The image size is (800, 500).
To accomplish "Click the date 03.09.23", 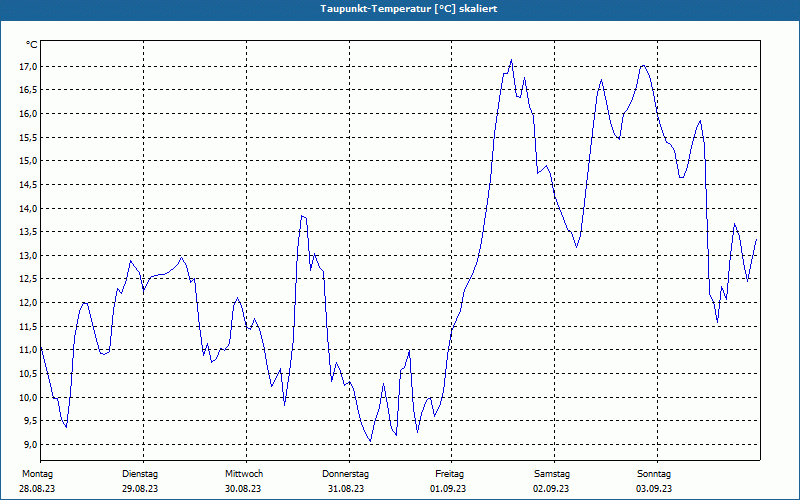I will 654,489.
